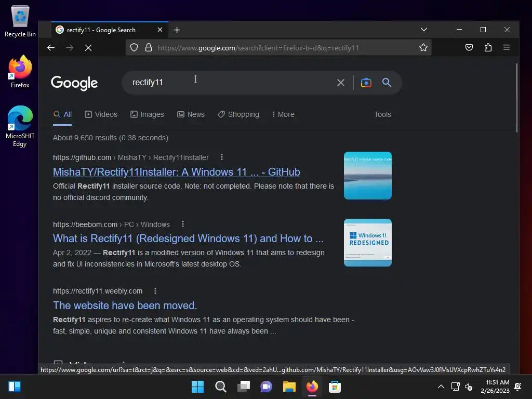Switch to Images results tab

click(147, 115)
